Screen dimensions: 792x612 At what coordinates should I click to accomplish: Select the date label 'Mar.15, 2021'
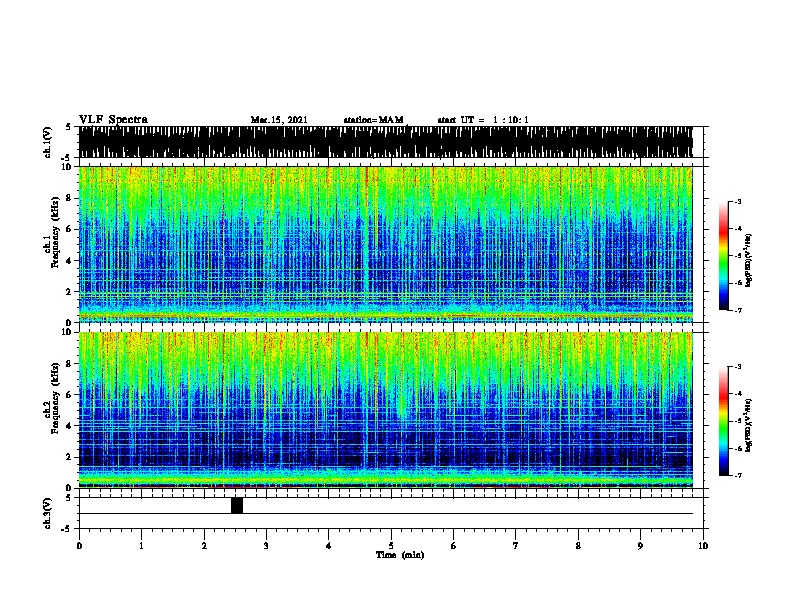tap(279, 120)
